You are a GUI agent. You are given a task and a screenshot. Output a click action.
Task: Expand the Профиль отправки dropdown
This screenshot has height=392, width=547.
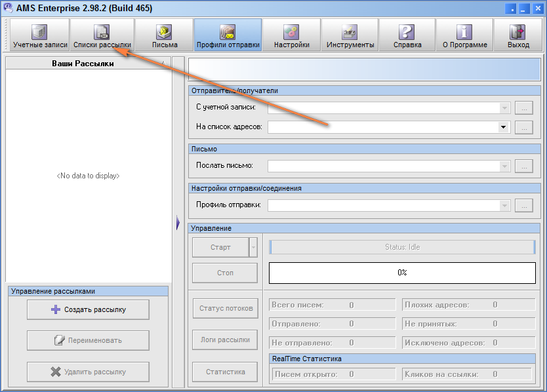(504, 205)
